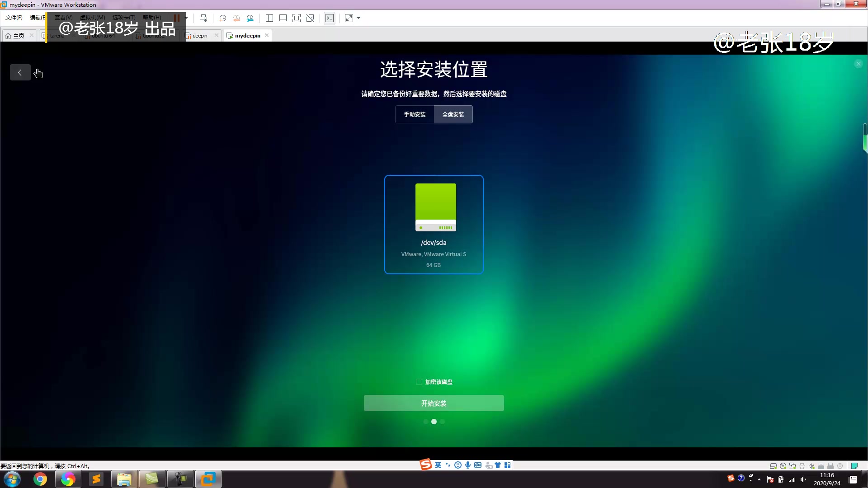868x488 pixels.
Task: Toggle the 英 English input mode
Action: 438,465
